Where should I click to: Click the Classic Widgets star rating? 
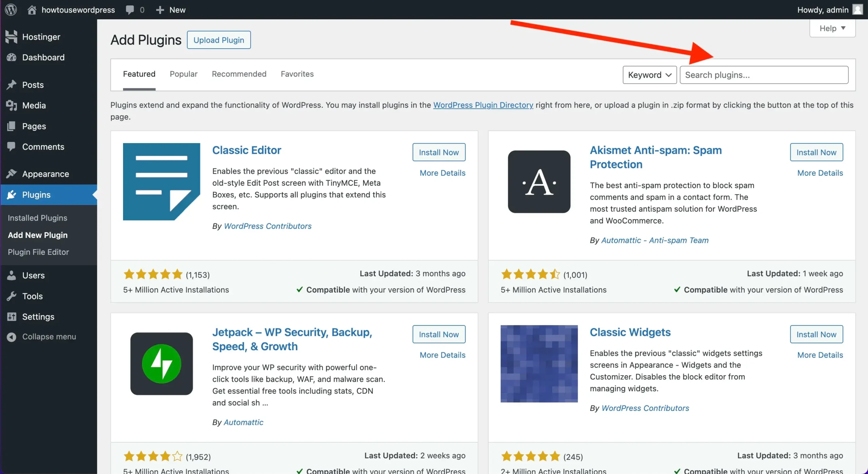[531, 456]
